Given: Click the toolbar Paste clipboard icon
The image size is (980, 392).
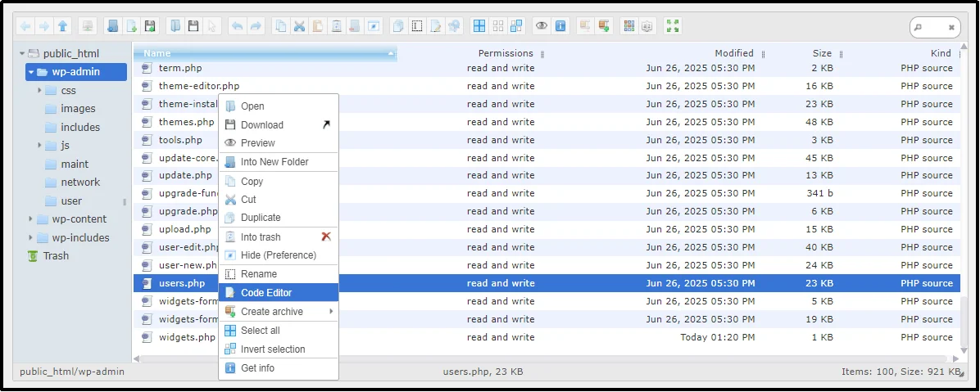Looking at the screenshot, I should click(317, 25).
